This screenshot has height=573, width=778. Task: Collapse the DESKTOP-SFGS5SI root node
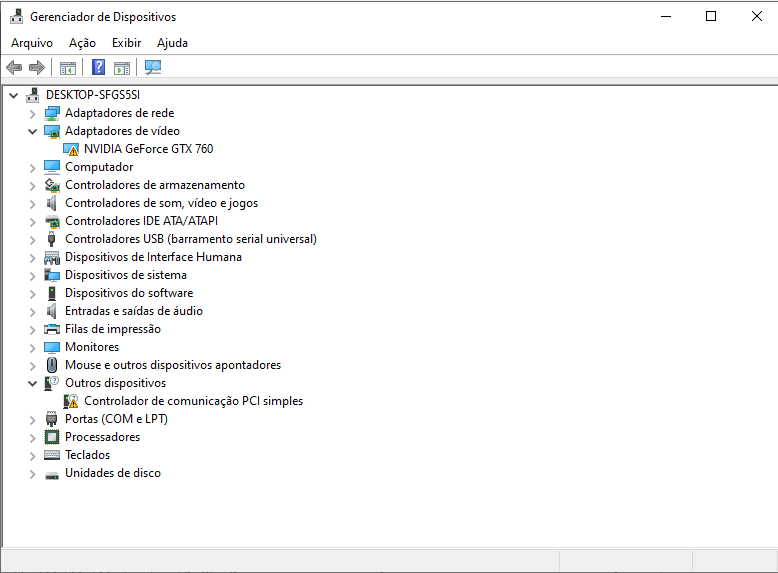14,95
